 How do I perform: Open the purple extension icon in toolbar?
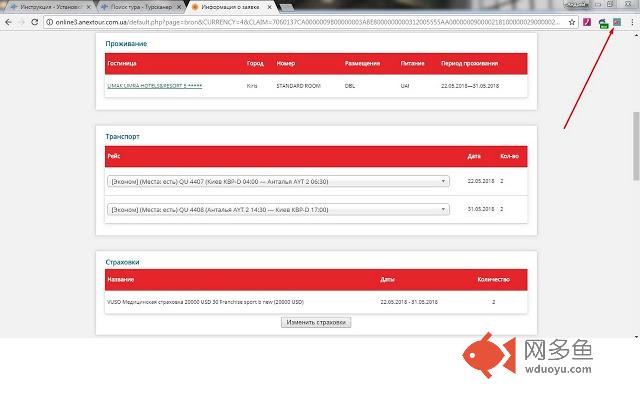point(587,22)
